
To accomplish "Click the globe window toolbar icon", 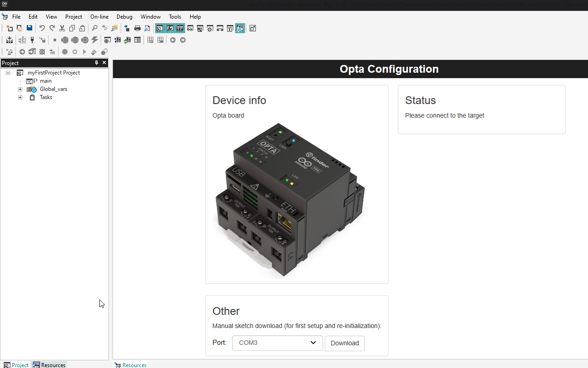I will tap(108, 40).
